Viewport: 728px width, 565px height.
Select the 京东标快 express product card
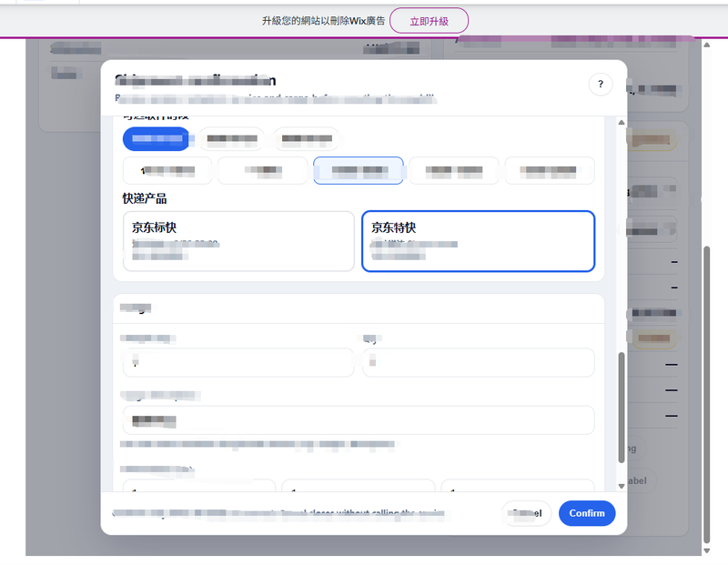[238, 241]
